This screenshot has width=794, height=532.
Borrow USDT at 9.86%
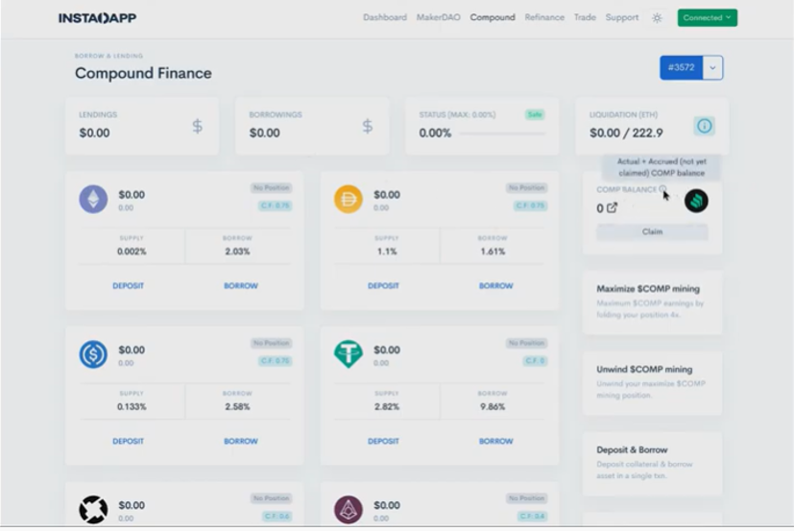coord(496,442)
